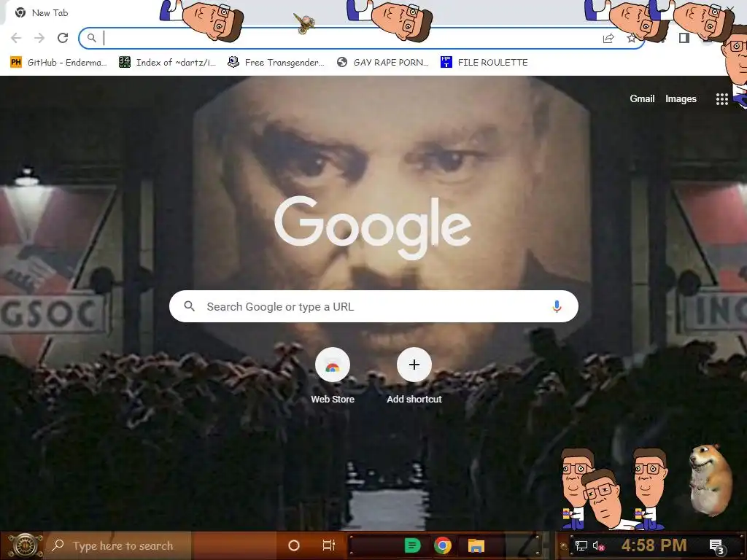Click the browser Forward arrow button
The height and width of the screenshot is (560, 747).
pos(39,38)
